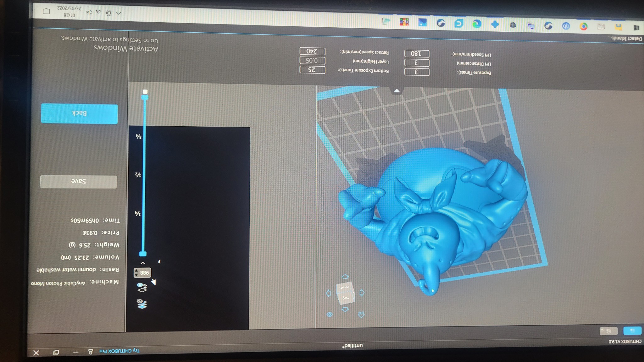
Task: Collapse the print settings panel triangle
Action: (397, 91)
